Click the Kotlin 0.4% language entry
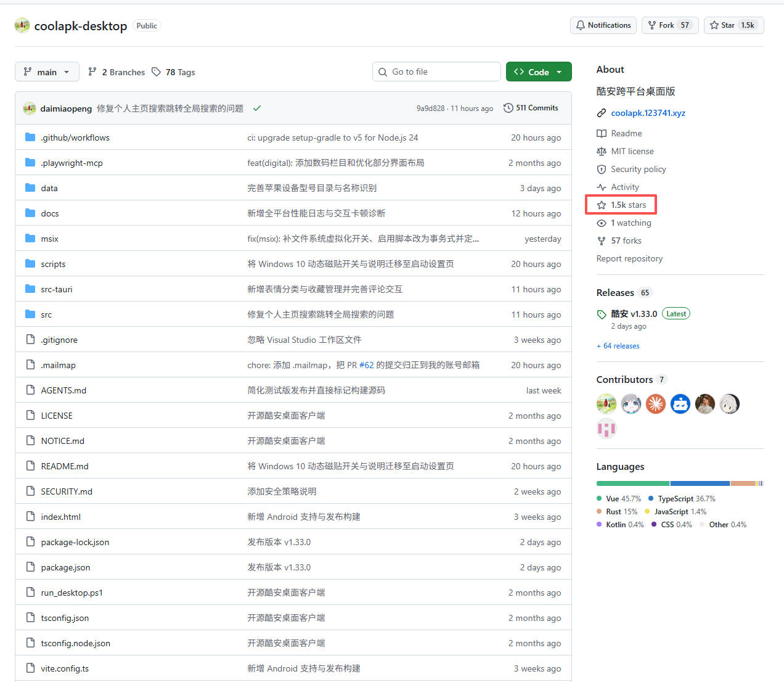784x682 pixels. point(620,524)
